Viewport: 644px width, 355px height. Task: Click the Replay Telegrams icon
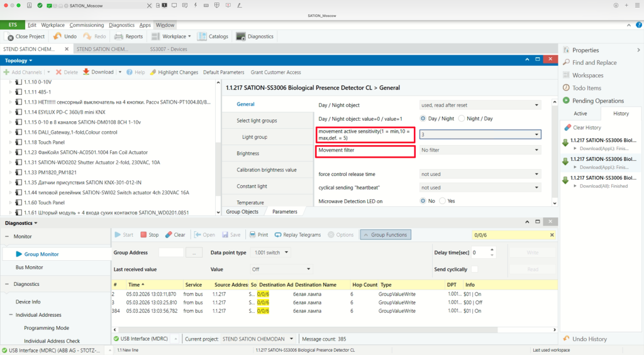pyautogui.click(x=278, y=235)
